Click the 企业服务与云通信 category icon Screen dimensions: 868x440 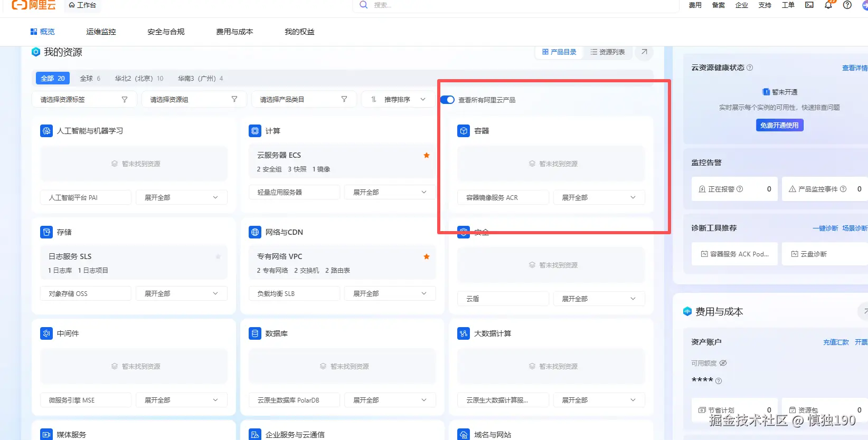click(x=255, y=434)
